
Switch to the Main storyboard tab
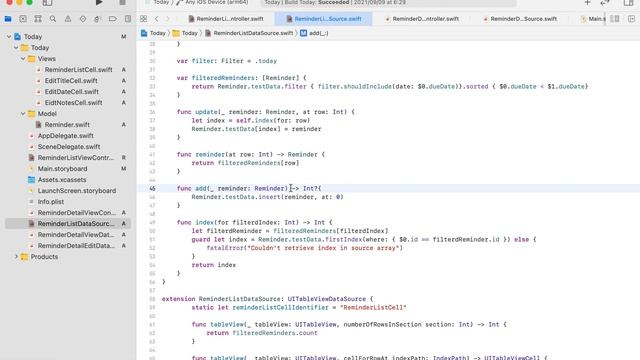(x=592, y=19)
